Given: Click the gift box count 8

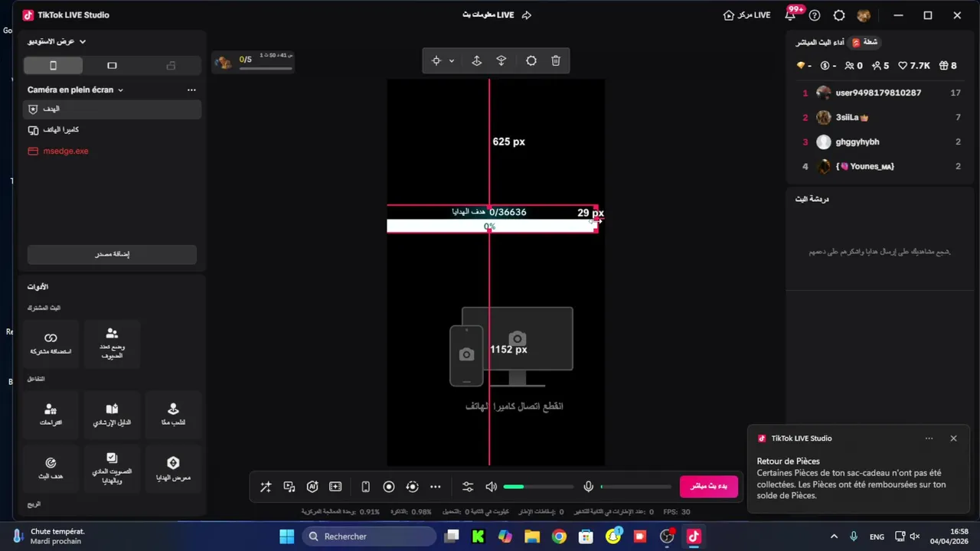Looking at the screenshot, I should click(948, 66).
